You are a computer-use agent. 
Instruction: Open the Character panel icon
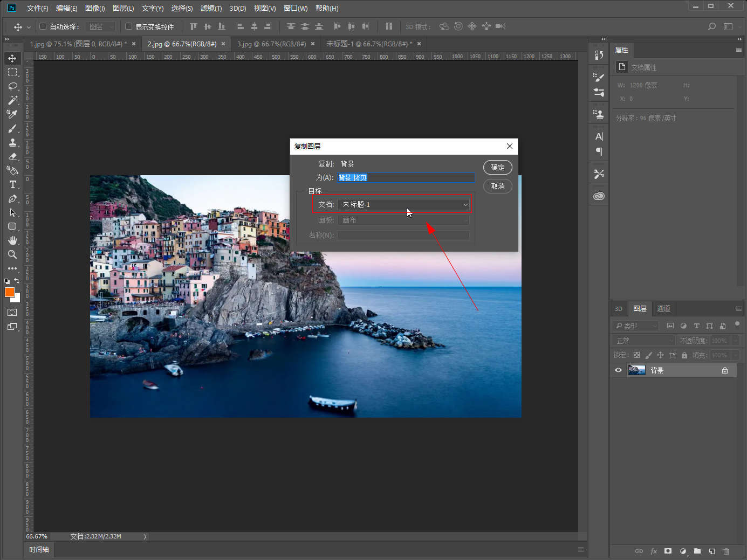pyautogui.click(x=599, y=136)
